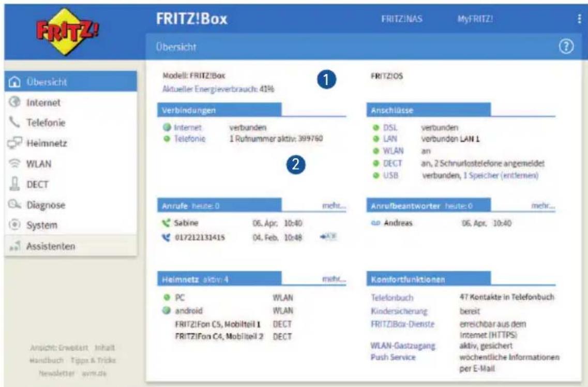Open the DECT sidebar menu
The height and width of the screenshot is (387, 588).
tap(71, 184)
